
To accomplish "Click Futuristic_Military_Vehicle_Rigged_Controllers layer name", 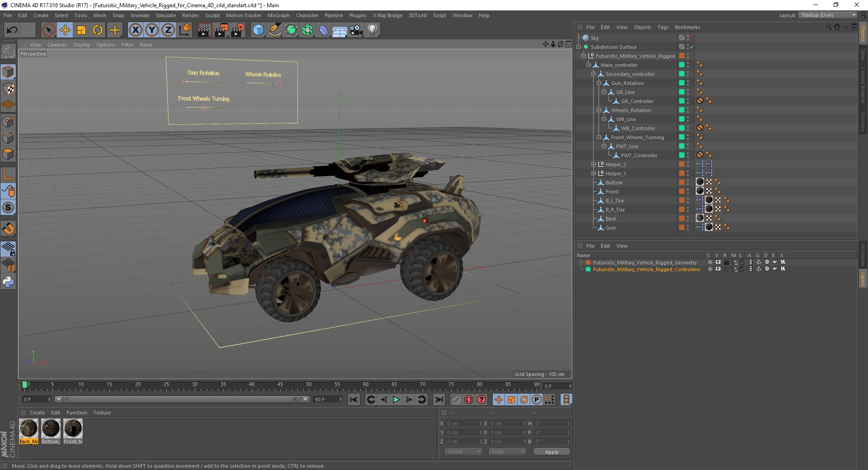I will coord(646,269).
